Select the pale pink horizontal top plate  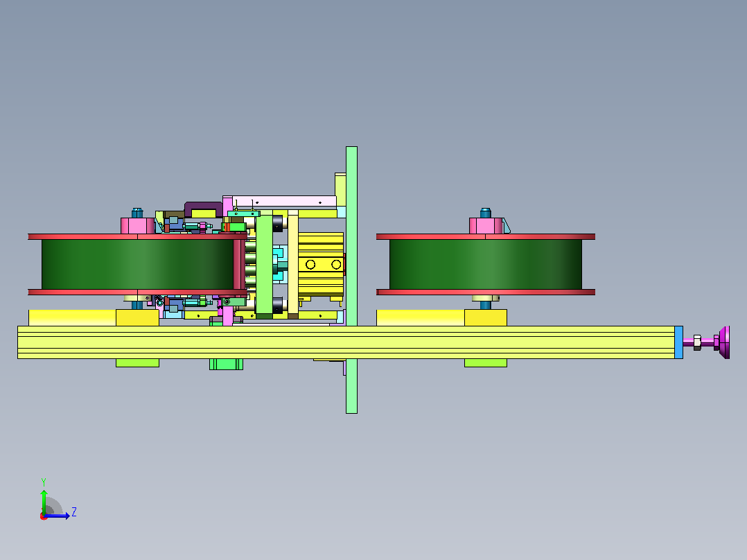click(x=284, y=201)
